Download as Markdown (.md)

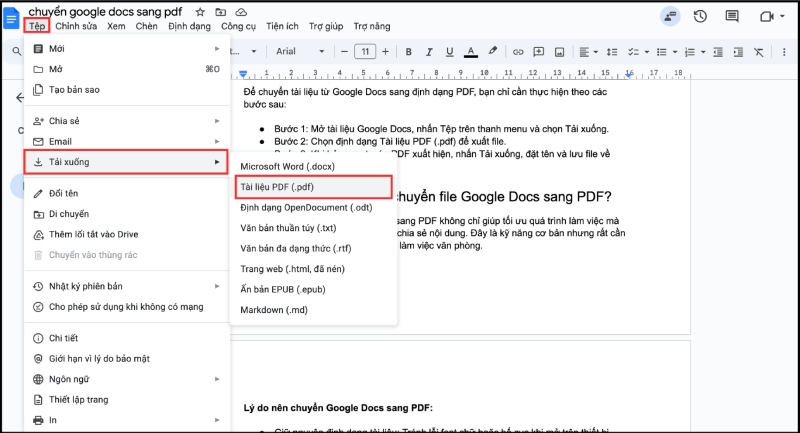(313, 310)
